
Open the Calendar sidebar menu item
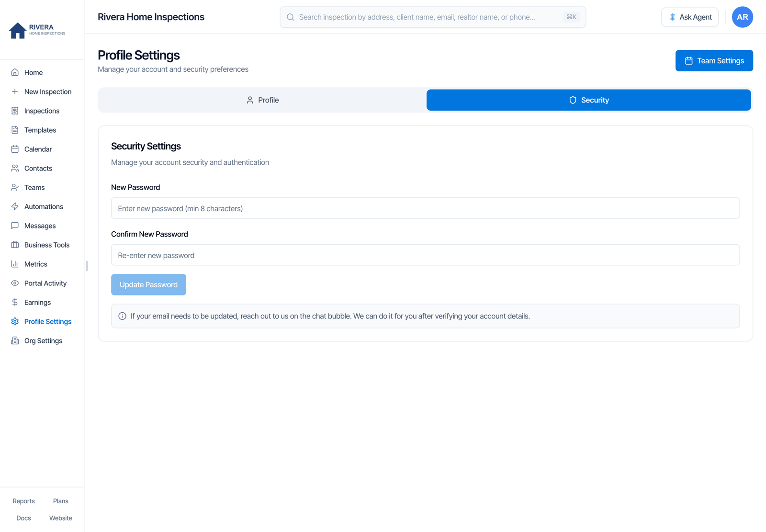(42, 149)
